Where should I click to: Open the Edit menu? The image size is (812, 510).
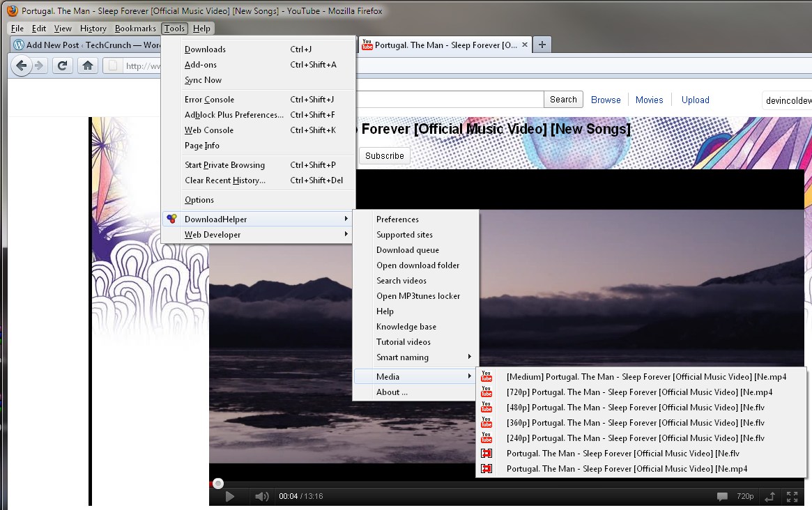[x=39, y=29]
